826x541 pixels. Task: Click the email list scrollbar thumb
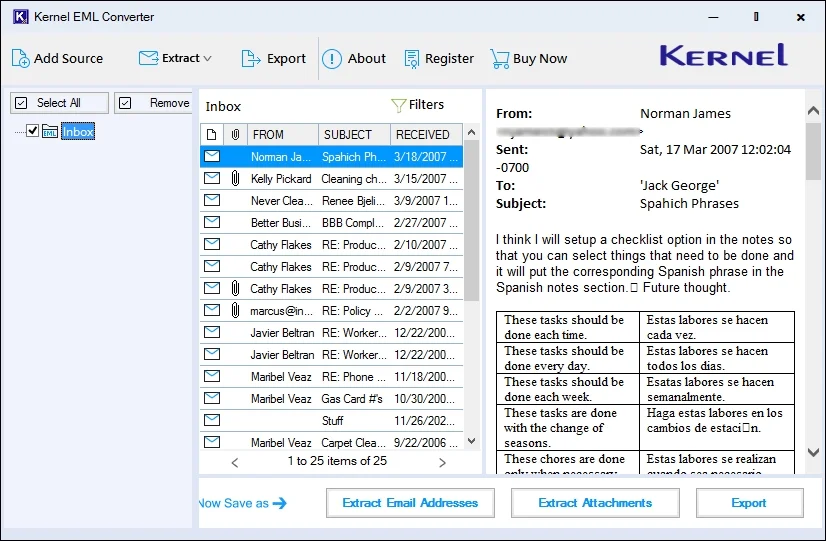[x=471, y=221]
